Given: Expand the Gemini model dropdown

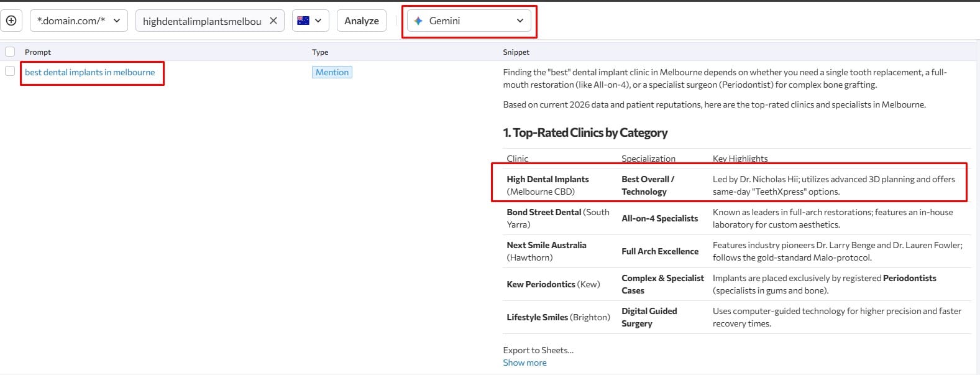Looking at the screenshot, I should (469, 21).
